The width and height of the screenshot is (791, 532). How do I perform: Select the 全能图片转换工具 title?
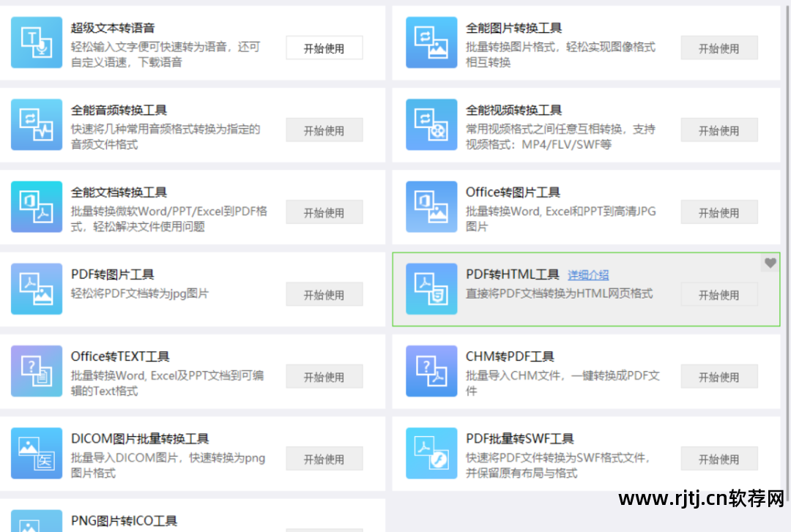[x=513, y=28]
